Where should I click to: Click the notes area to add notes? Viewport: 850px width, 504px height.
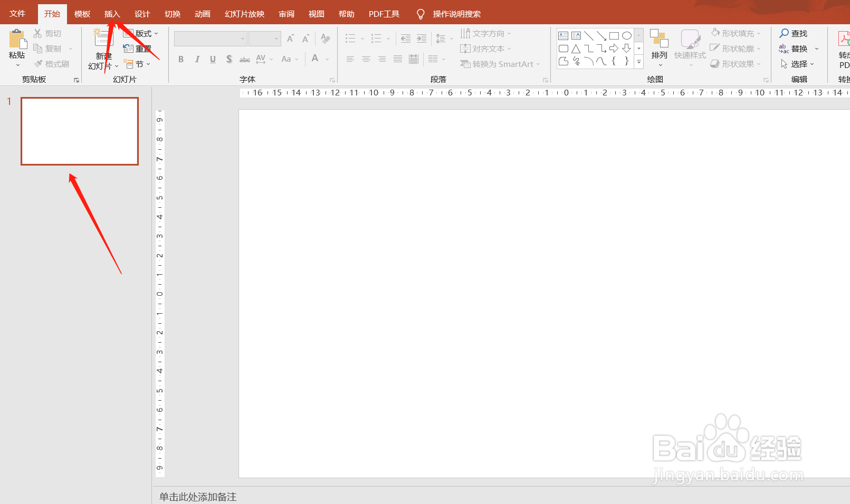(x=198, y=497)
